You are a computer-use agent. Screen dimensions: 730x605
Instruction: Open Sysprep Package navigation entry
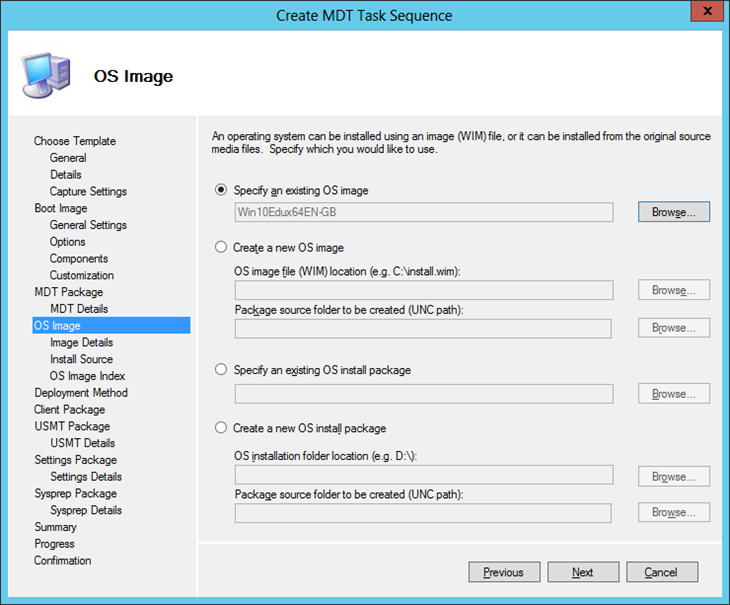(75, 493)
